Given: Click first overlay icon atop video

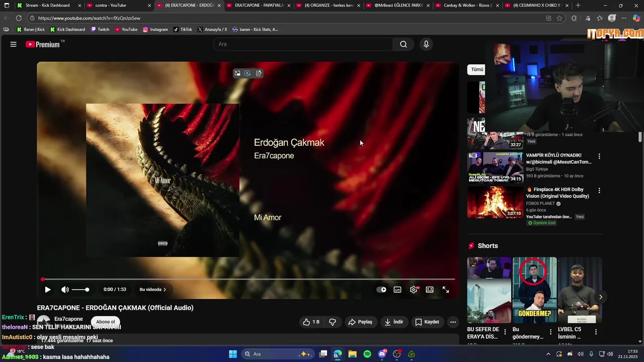Looking at the screenshot, I should [237, 73].
